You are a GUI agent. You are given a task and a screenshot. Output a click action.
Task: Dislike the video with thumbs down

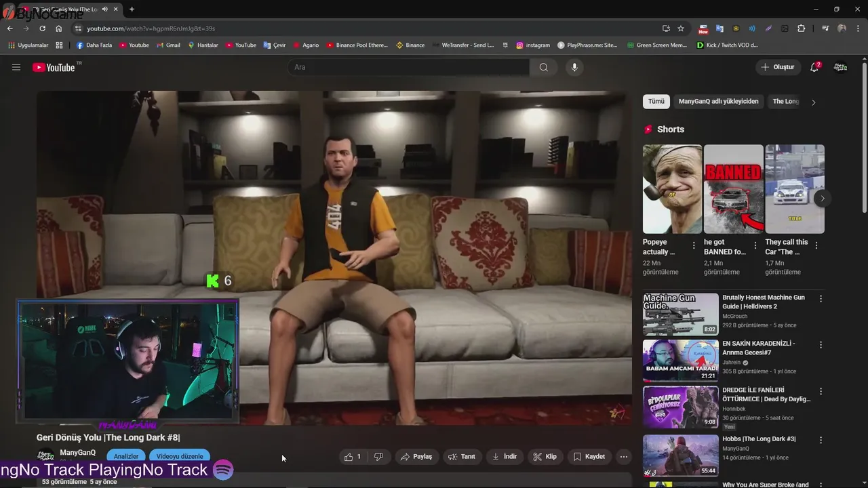[x=378, y=457]
